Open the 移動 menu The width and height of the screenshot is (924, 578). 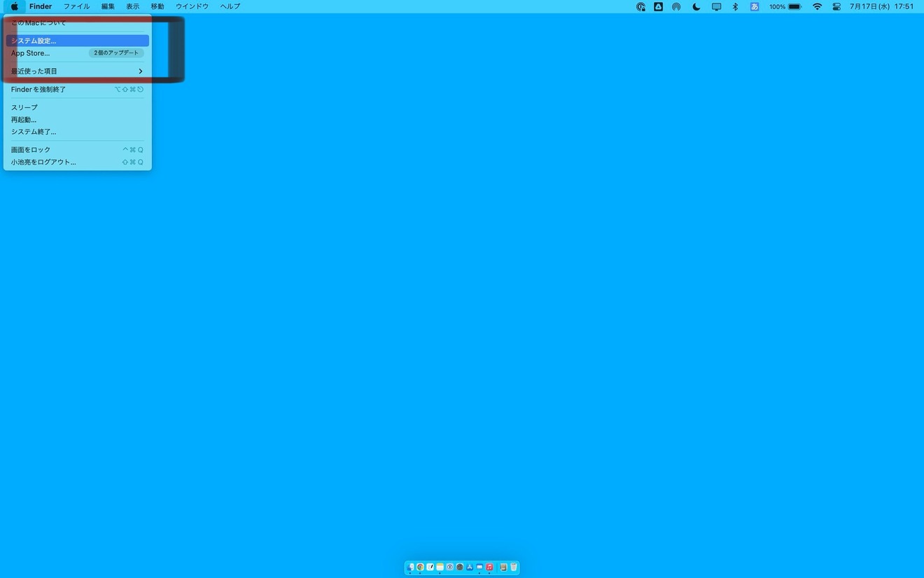157,6
